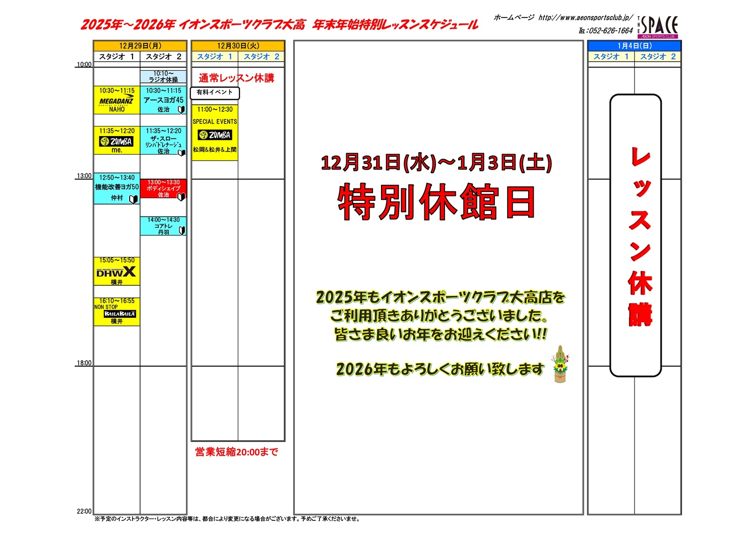
Task: Select the 12月29日(月) date header
Action: coord(140,46)
